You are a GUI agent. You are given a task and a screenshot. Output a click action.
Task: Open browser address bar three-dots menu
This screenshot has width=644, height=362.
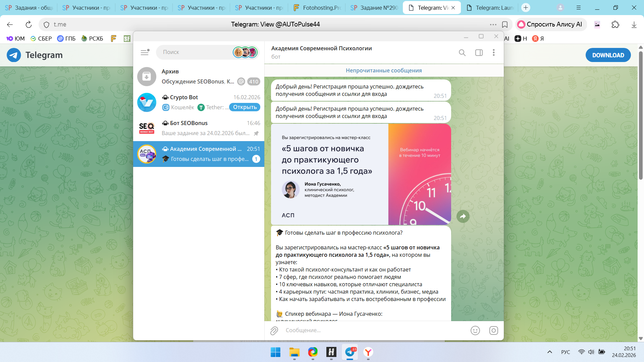pyautogui.click(x=493, y=24)
